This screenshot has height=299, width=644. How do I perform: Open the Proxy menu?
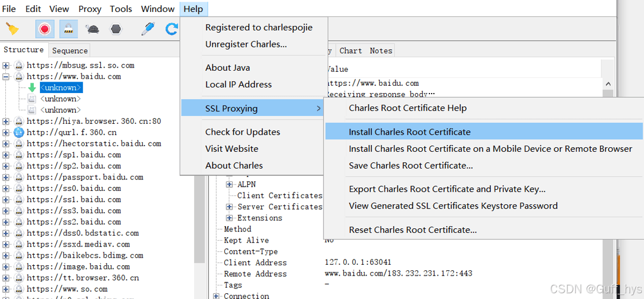pos(90,9)
